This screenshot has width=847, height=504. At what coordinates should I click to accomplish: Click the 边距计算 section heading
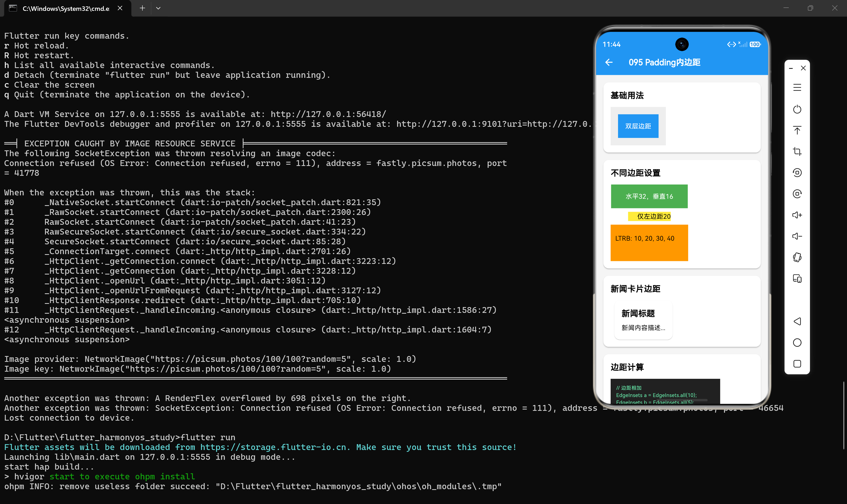(627, 367)
